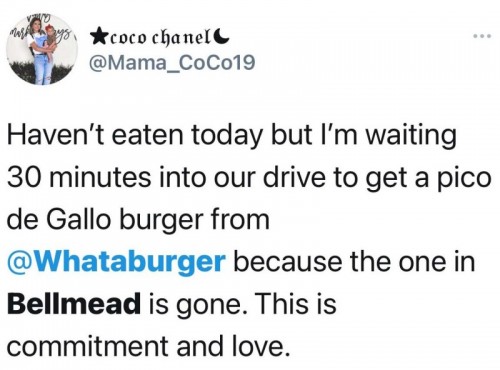Screen dimensions: 500x370
Task: Open coco chanel's profile picture
Action: point(42,49)
